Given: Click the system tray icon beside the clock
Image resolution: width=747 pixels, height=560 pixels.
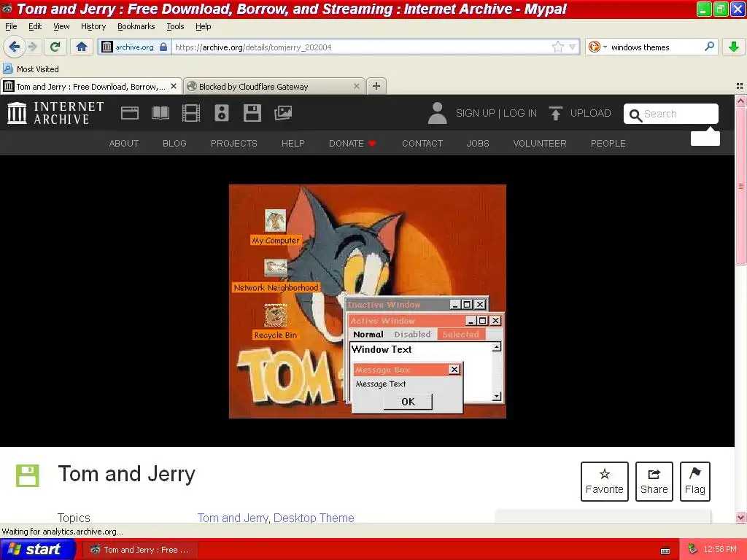Looking at the screenshot, I should [692, 550].
